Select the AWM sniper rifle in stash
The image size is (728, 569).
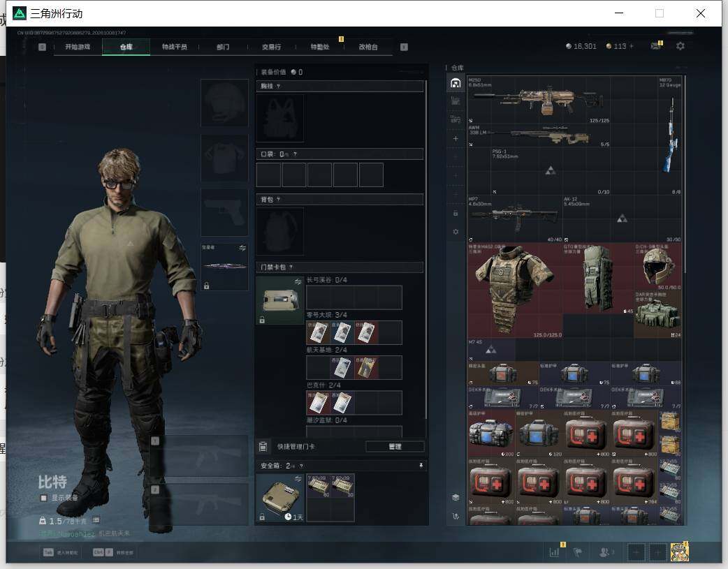coord(539,135)
